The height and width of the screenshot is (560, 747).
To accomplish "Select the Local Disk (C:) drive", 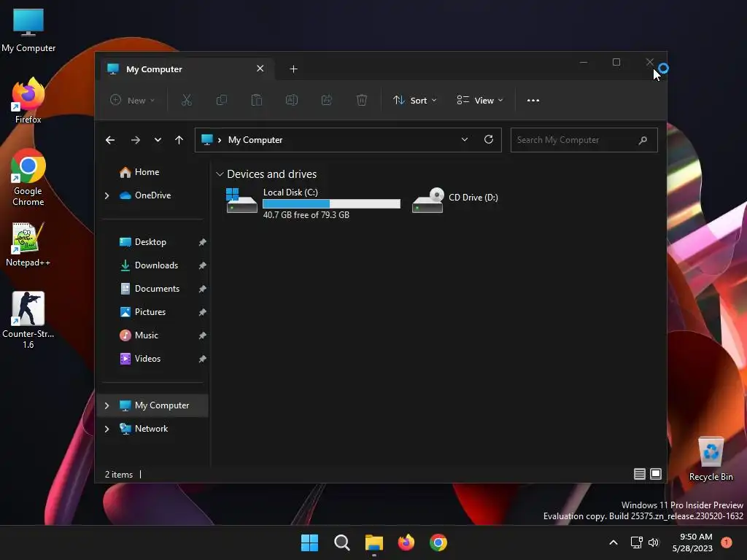I will (x=311, y=203).
